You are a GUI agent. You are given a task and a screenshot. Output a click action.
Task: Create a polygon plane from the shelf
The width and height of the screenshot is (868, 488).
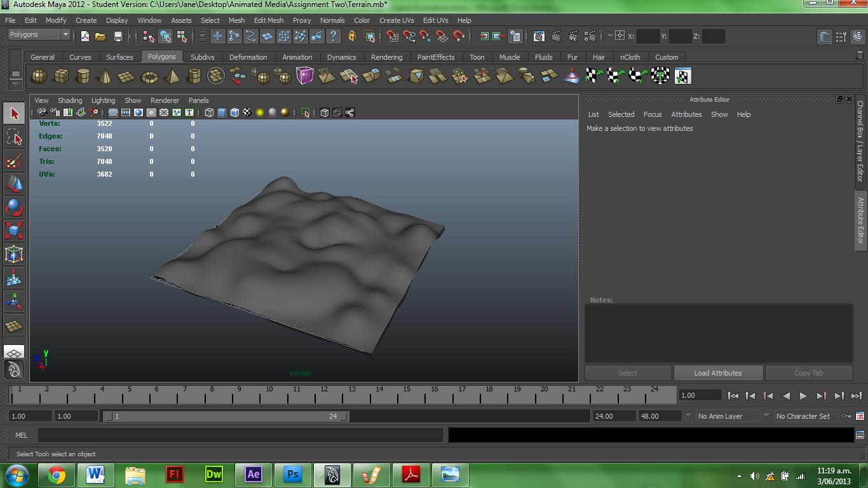pos(127,76)
